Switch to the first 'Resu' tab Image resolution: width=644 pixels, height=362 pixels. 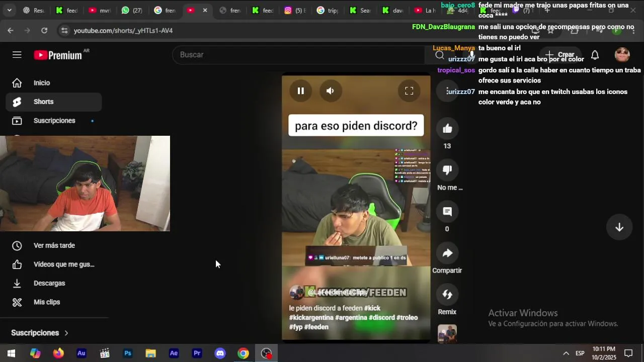point(34,10)
